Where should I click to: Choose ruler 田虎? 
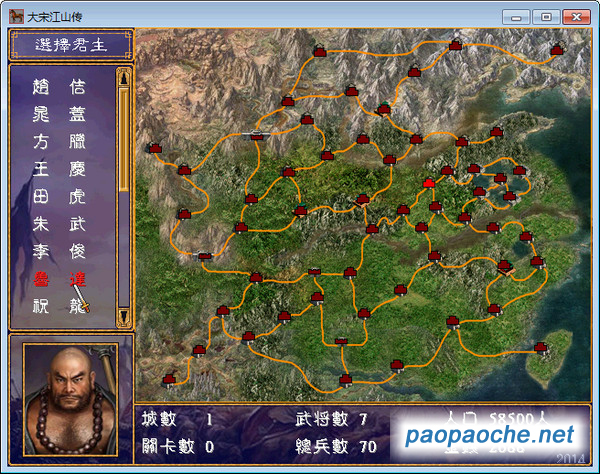(59, 197)
